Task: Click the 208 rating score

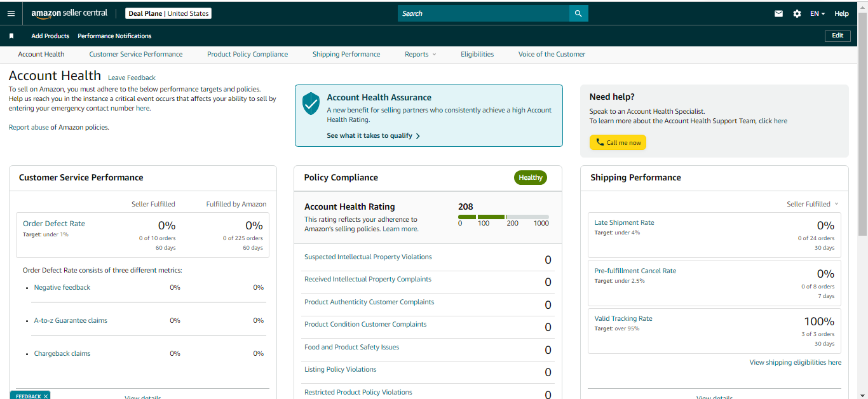Action: 466,207
